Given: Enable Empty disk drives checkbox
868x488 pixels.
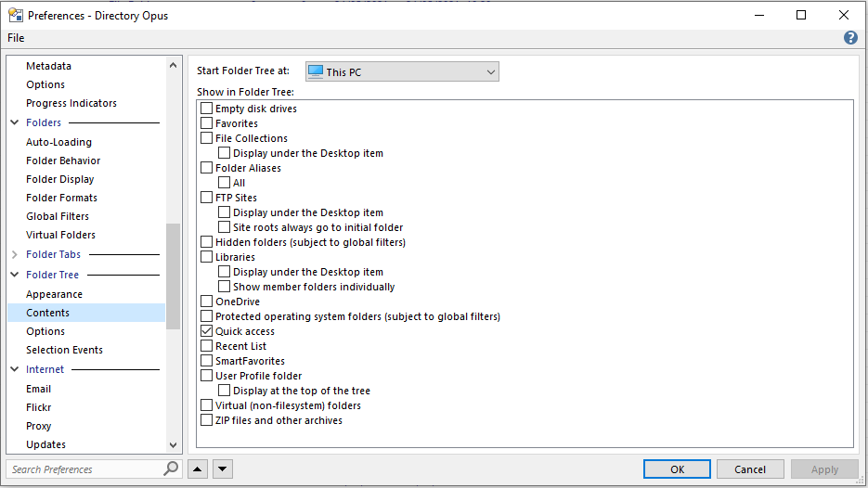Looking at the screenshot, I should (x=206, y=108).
